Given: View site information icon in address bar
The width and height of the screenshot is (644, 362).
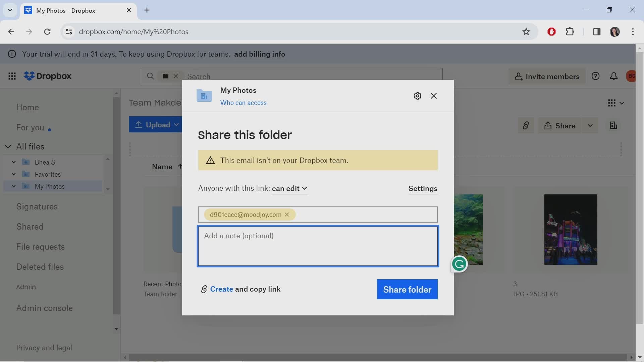Looking at the screenshot, I should pos(69,32).
